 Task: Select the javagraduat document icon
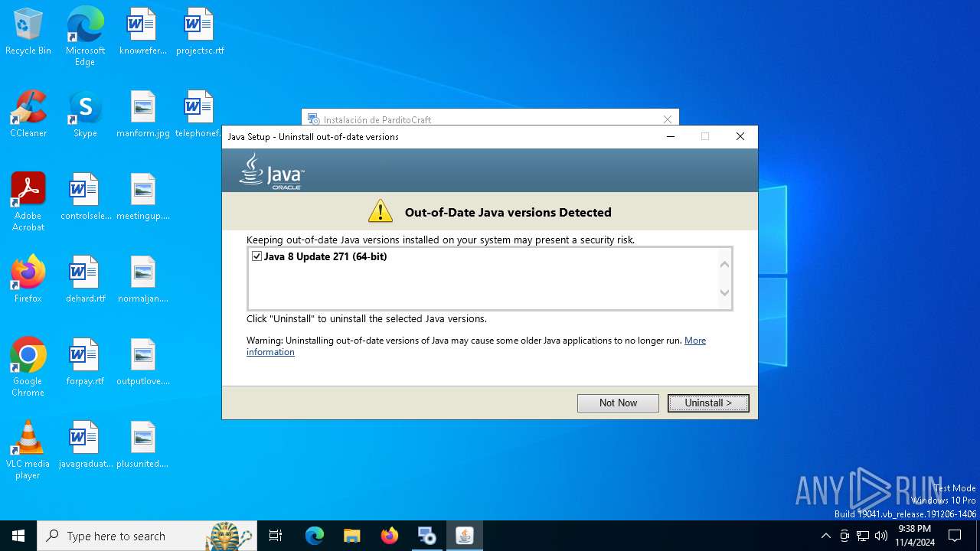tap(85, 445)
